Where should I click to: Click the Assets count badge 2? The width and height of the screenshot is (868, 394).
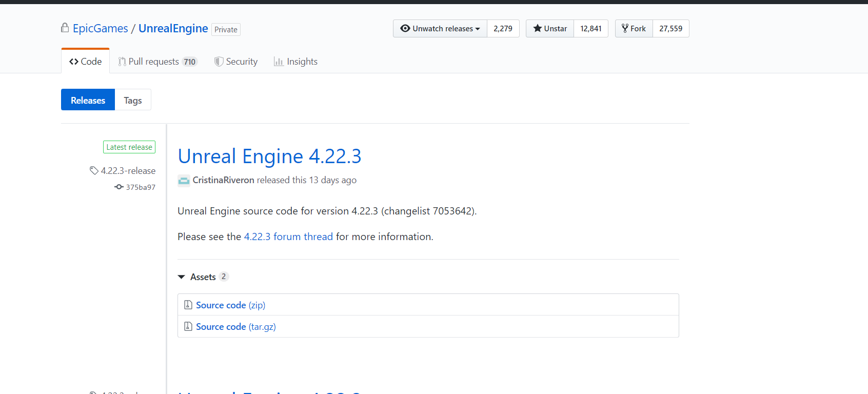pyautogui.click(x=224, y=277)
